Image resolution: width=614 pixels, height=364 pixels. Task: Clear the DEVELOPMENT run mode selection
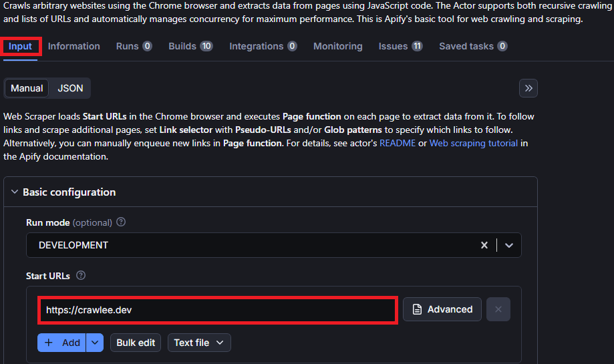[484, 245]
